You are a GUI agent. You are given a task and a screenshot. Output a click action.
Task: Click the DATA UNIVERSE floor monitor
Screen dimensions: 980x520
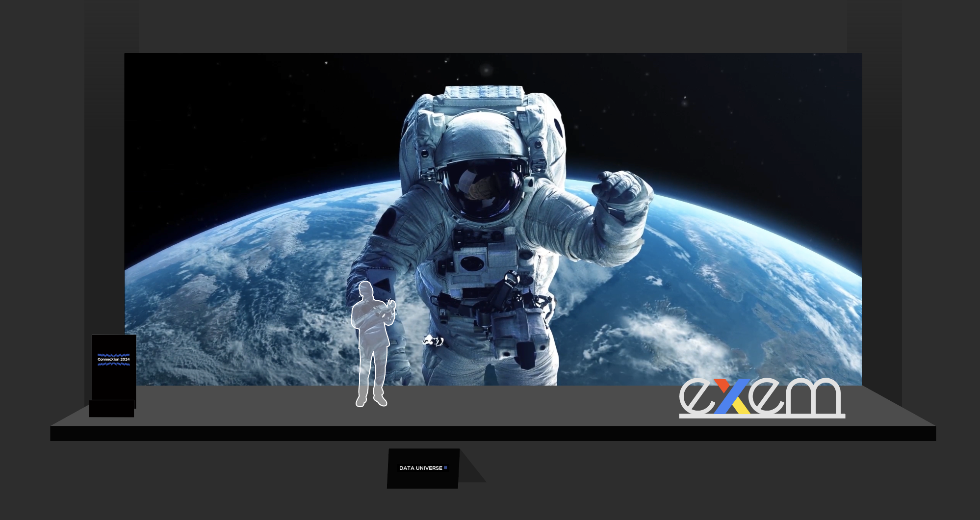pos(424,468)
